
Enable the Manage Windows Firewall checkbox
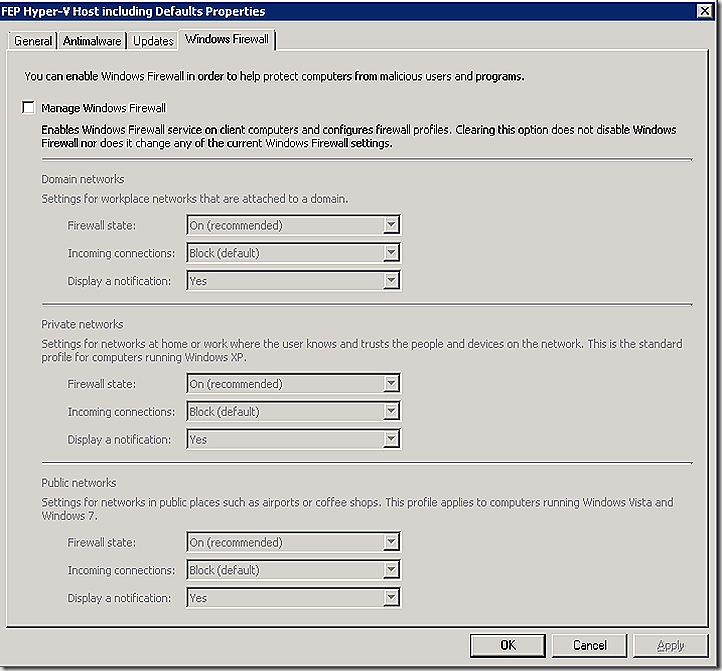(29, 108)
